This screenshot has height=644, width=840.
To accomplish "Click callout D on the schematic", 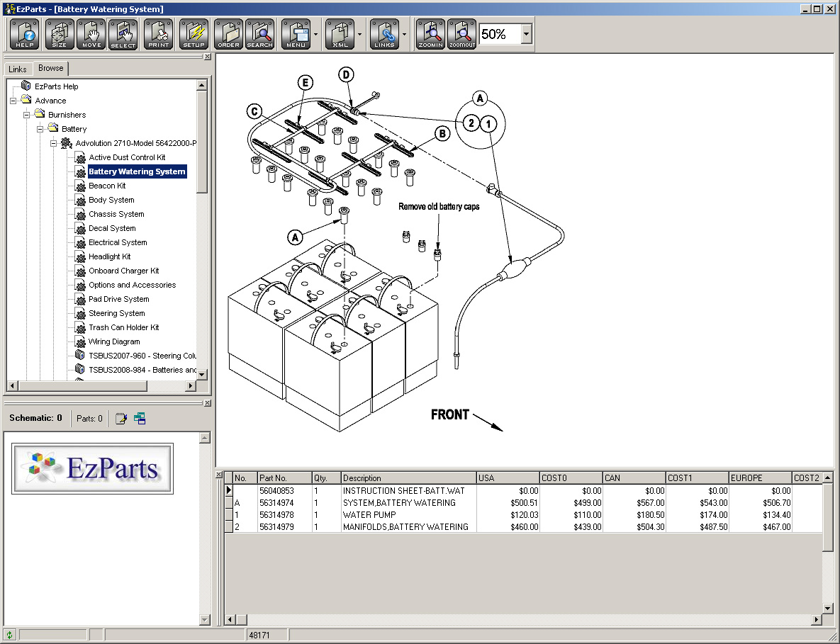I will click(x=346, y=75).
